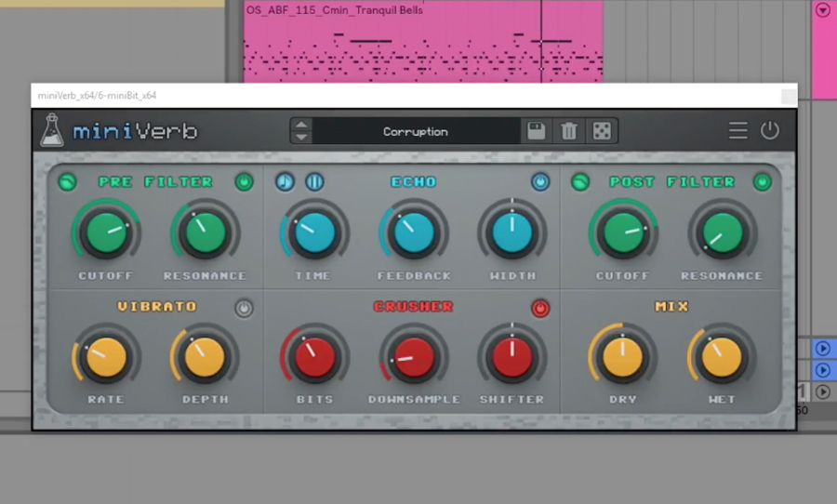The width and height of the screenshot is (837, 504).
Task: Open the hamburger menu in miniVerb
Action: tap(737, 131)
